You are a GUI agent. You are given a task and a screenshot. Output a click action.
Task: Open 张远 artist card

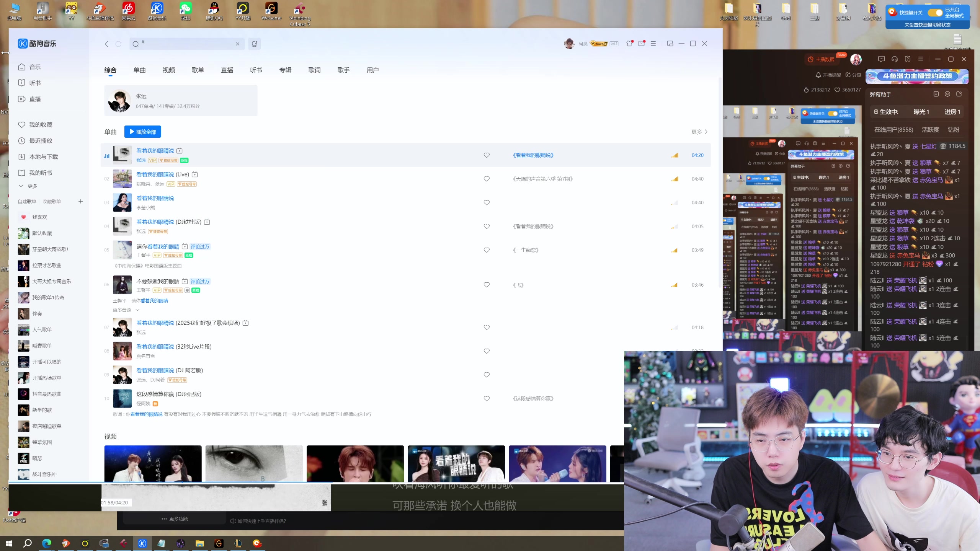[181, 101]
